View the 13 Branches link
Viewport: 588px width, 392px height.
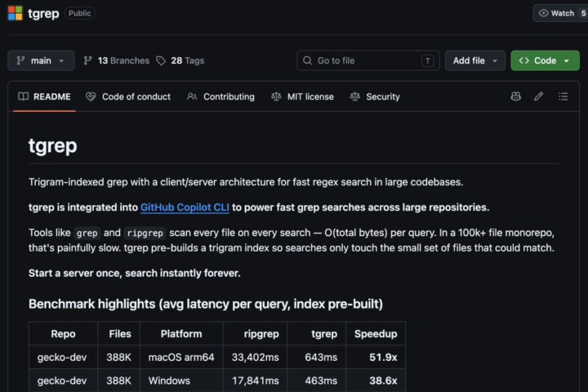117,60
